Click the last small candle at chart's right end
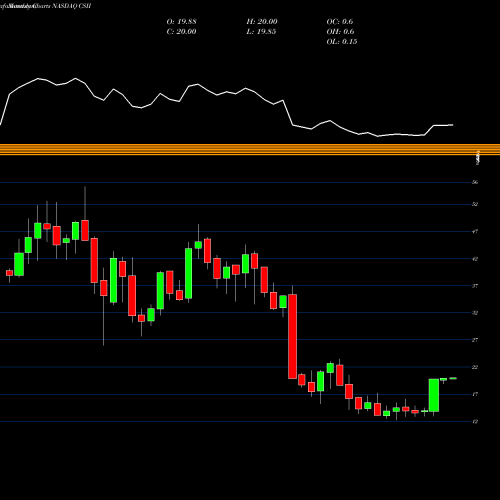 (453, 378)
